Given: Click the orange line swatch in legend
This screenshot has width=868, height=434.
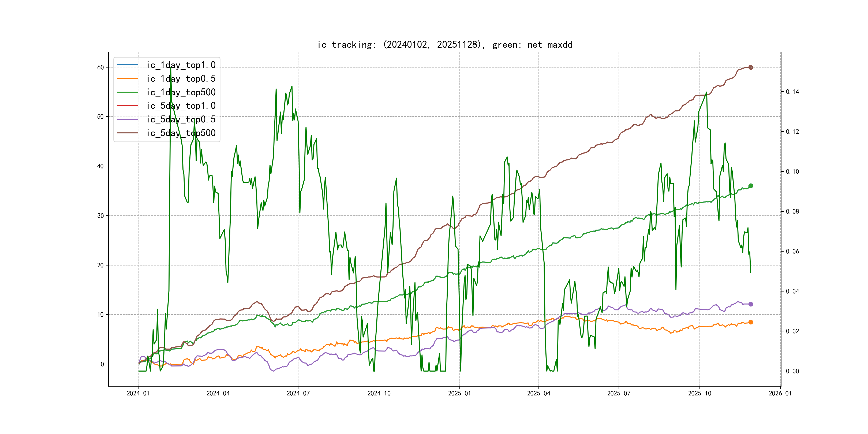Looking at the screenshot, I should 128,78.
